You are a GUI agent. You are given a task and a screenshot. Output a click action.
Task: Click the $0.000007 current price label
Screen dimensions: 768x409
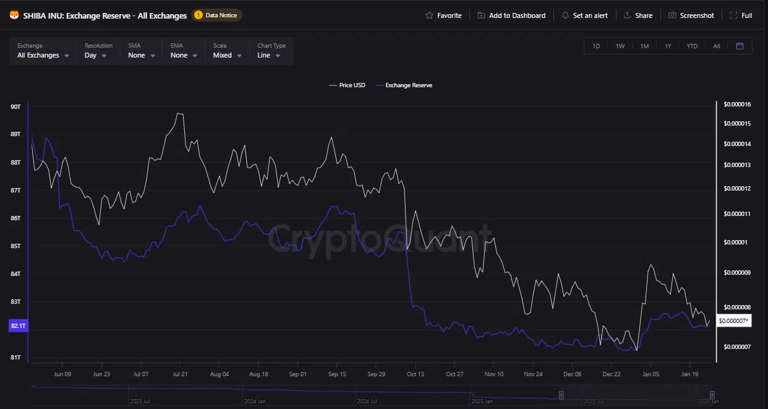734,321
